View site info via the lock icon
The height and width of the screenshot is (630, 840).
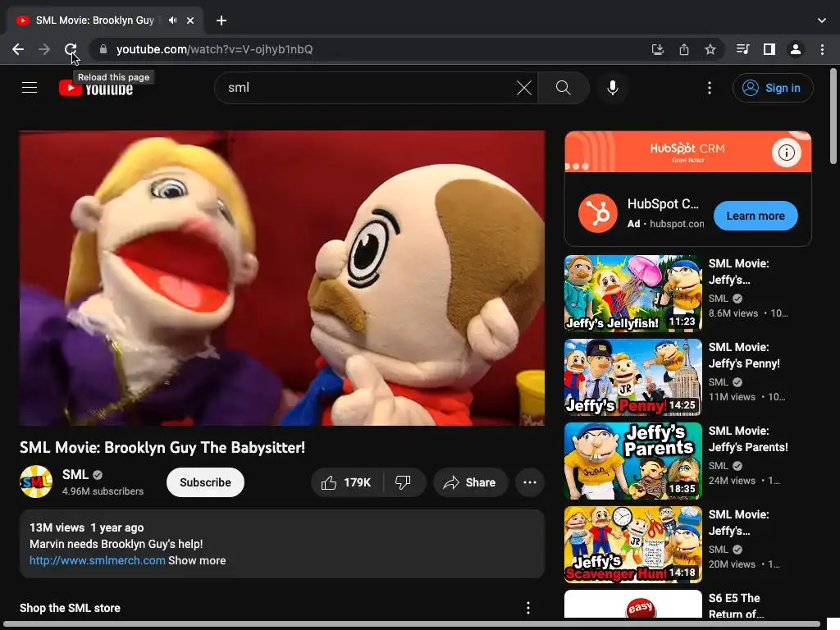(x=103, y=49)
